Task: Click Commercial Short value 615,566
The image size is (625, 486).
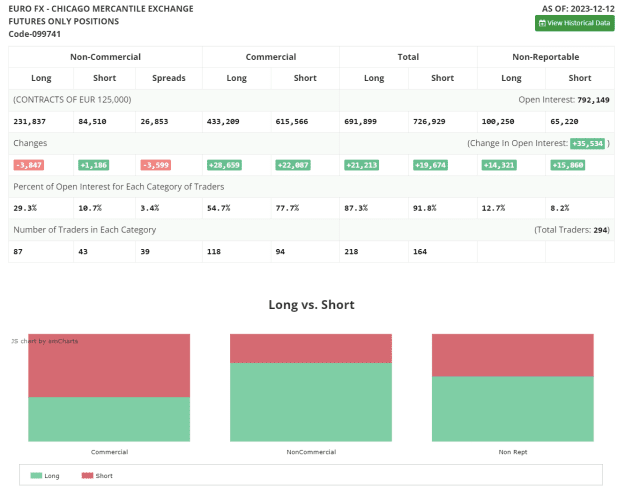Action: pyautogui.click(x=292, y=122)
